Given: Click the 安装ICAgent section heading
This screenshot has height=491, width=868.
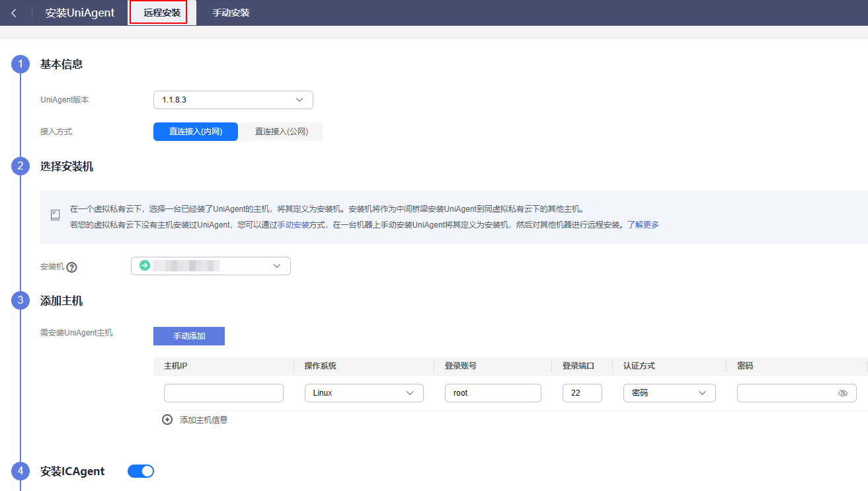Looking at the screenshot, I should tap(73, 471).
